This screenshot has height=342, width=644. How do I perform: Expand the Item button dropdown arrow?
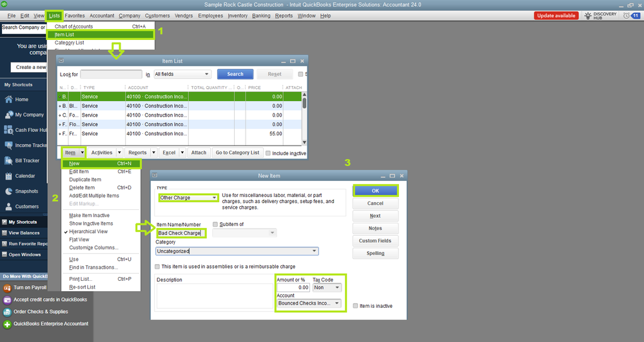coord(82,153)
